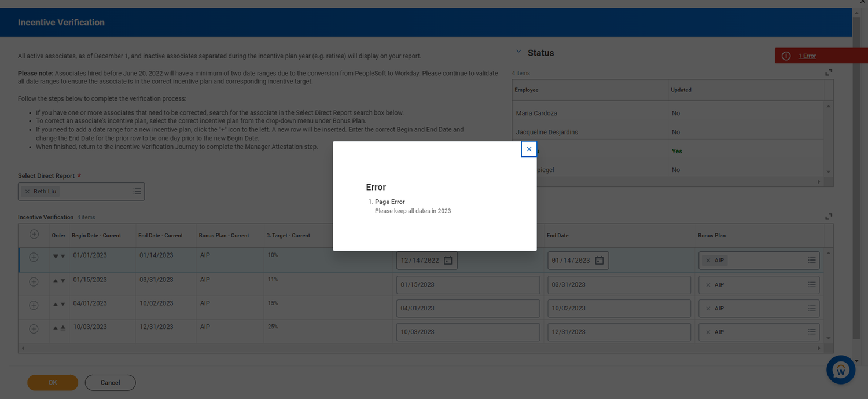This screenshot has height=399, width=868.
Task: Close the Page Error dialog
Action: pos(528,149)
